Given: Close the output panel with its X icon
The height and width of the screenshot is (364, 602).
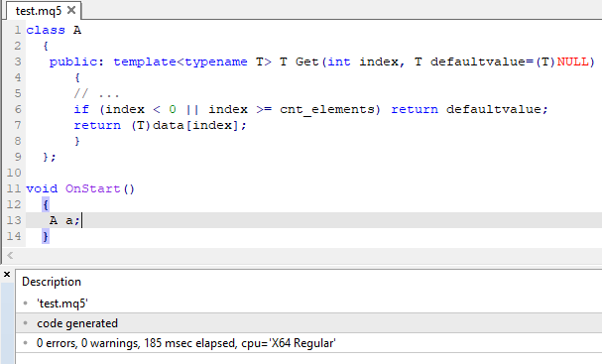Looking at the screenshot, I should [x=7, y=274].
